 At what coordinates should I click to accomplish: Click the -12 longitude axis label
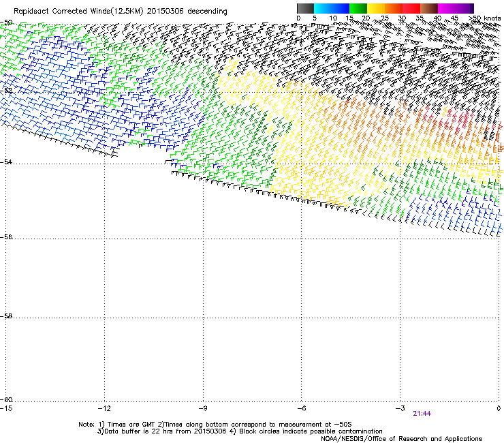point(104,408)
